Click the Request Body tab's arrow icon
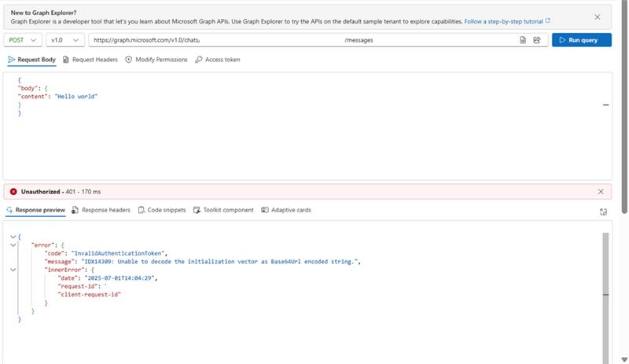The height and width of the screenshot is (364, 629). (11, 60)
